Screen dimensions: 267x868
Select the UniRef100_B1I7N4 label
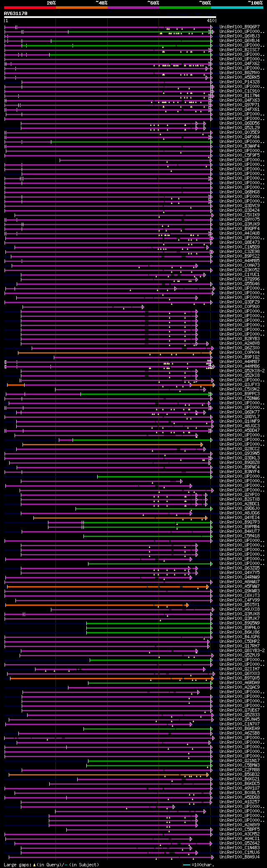click(x=239, y=95)
